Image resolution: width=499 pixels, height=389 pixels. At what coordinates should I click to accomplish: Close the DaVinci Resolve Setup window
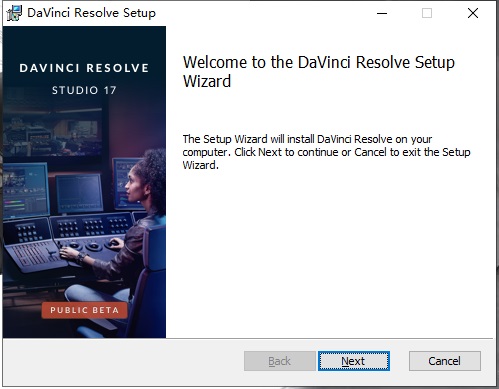473,13
